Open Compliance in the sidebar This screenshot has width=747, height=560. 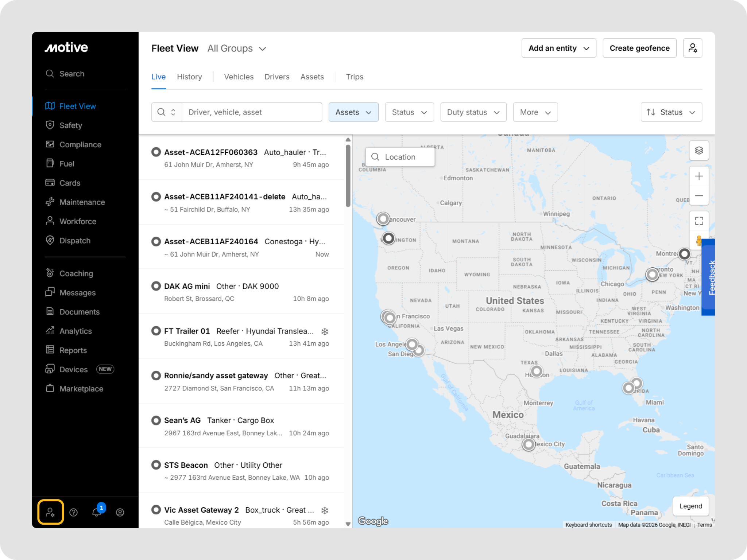(x=80, y=145)
